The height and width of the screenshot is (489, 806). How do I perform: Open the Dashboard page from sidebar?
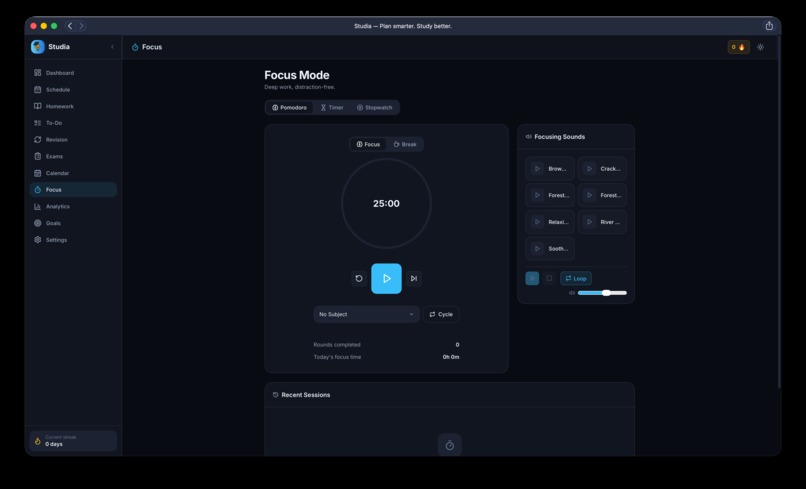(x=73, y=73)
